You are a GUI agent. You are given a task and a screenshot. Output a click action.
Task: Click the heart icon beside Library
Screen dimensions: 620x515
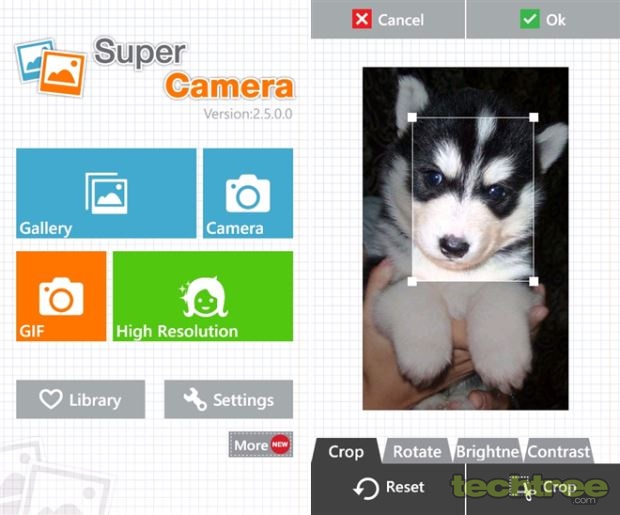click(51, 399)
